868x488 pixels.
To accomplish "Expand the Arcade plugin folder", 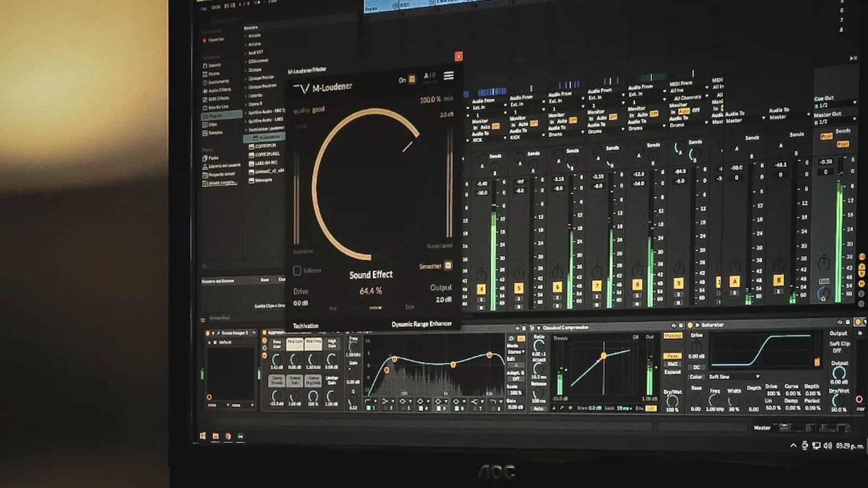I will pyautogui.click(x=253, y=35).
